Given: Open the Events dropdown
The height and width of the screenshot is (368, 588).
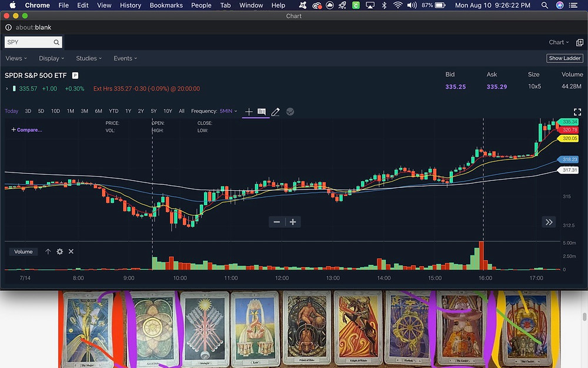Looking at the screenshot, I should (x=125, y=58).
